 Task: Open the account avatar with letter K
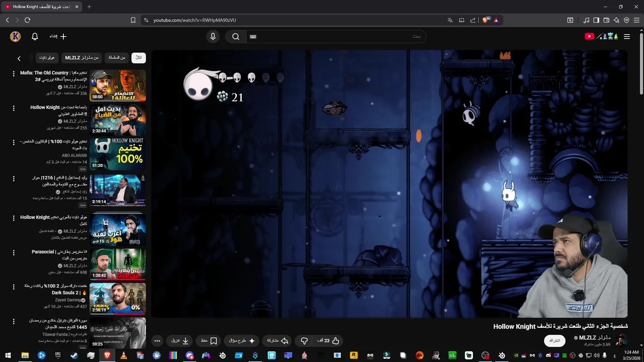pyautogui.click(x=15, y=36)
